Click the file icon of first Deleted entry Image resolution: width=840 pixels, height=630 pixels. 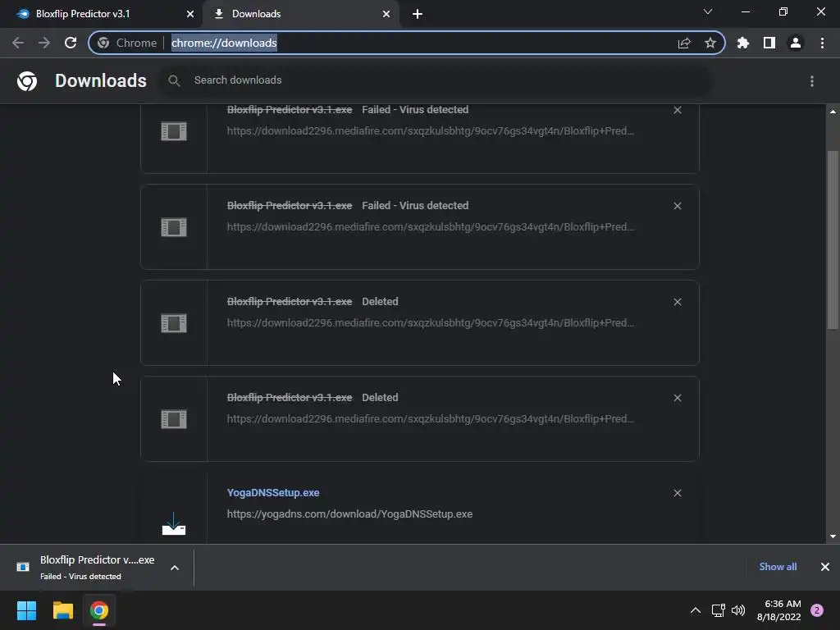(x=174, y=323)
